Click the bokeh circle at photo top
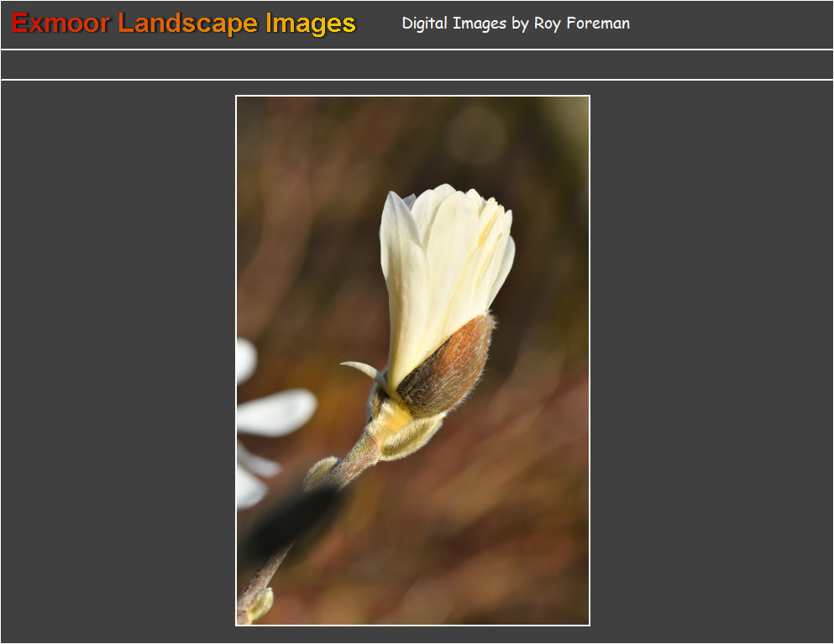 [x=475, y=134]
